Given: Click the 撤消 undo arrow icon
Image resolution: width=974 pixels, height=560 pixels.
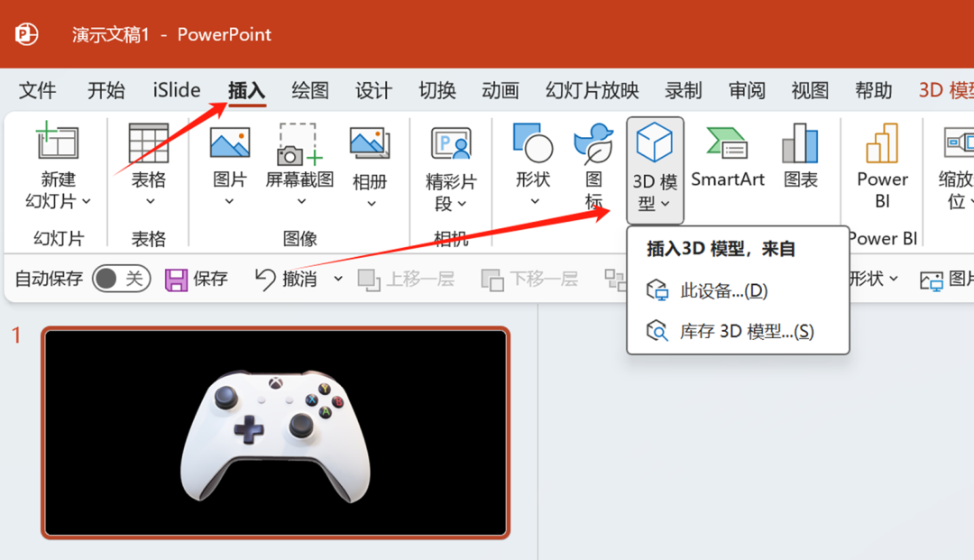Looking at the screenshot, I should point(265,280).
